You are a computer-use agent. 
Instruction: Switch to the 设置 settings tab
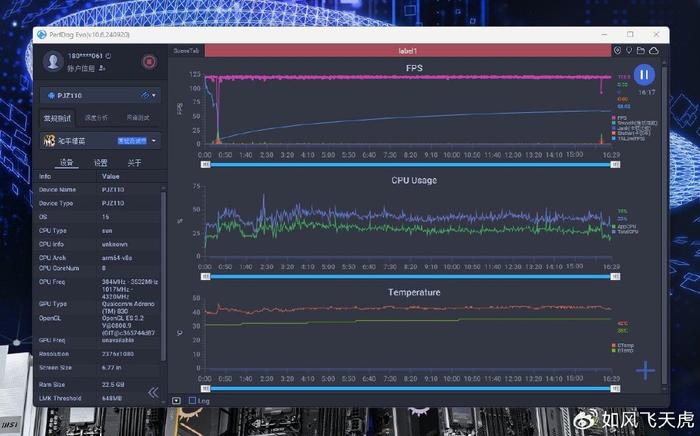click(100, 163)
